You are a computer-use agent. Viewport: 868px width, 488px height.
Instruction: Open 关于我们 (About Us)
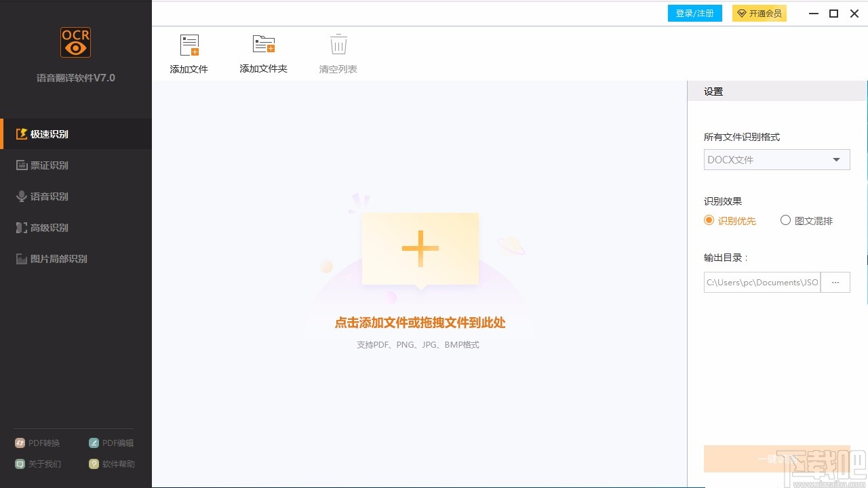point(38,464)
